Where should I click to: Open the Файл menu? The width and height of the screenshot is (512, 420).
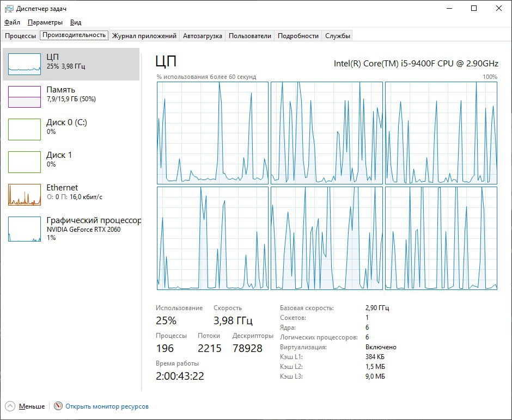(12, 22)
